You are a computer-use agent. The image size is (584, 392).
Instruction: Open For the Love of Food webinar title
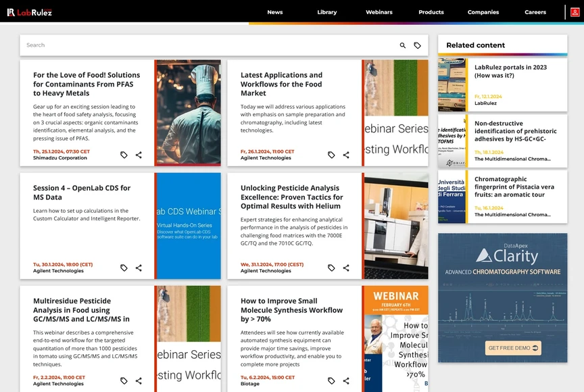coord(87,84)
